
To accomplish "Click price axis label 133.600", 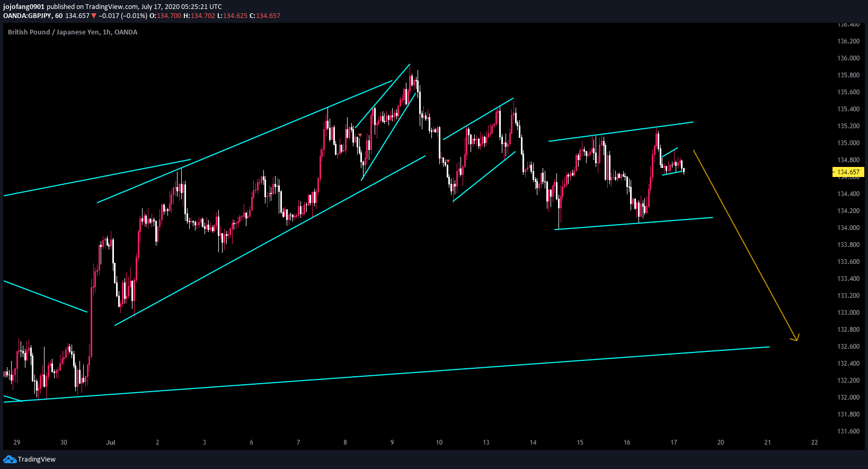I will 848,262.
